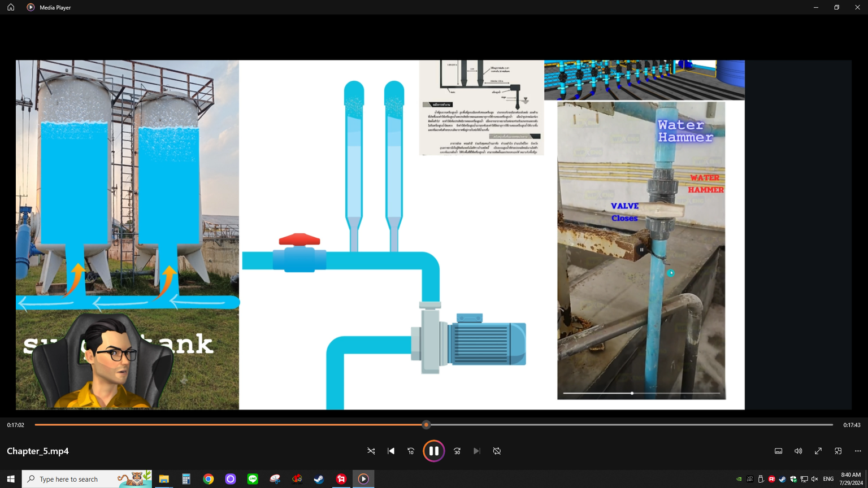
Task: Open the volume control flyout
Action: [798, 451]
